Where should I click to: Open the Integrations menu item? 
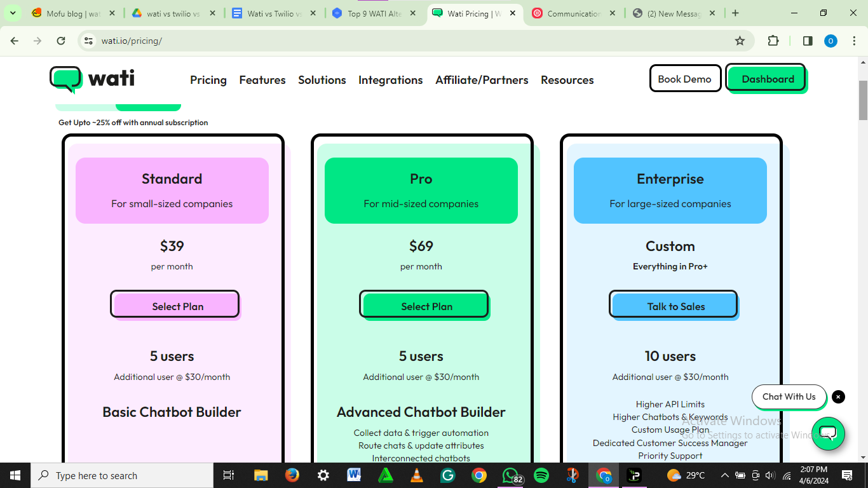(391, 80)
